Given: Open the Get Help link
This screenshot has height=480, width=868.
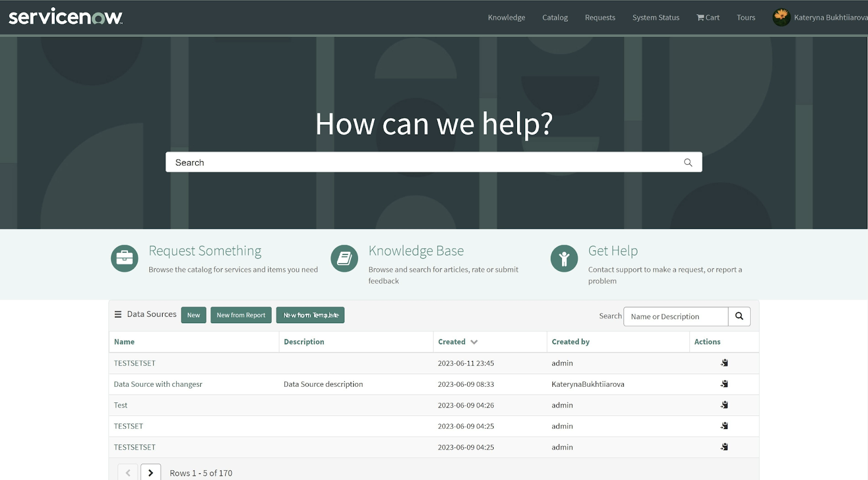Looking at the screenshot, I should pos(613,251).
